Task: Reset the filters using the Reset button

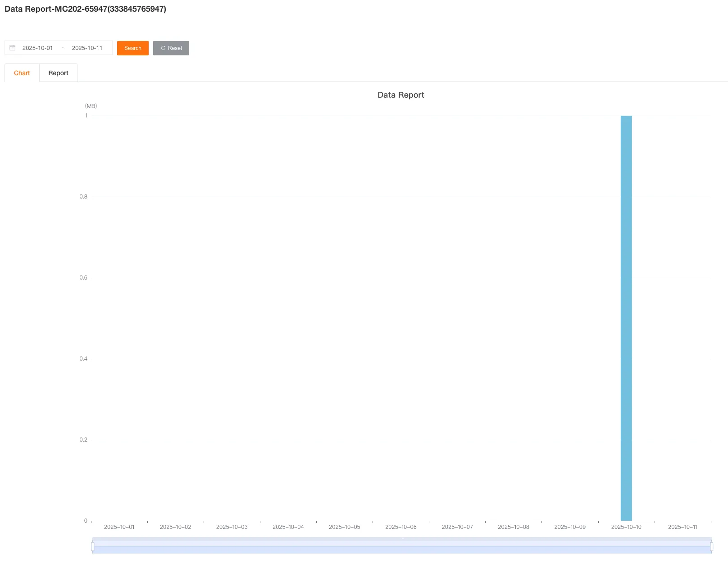Action: (x=171, y=48)
